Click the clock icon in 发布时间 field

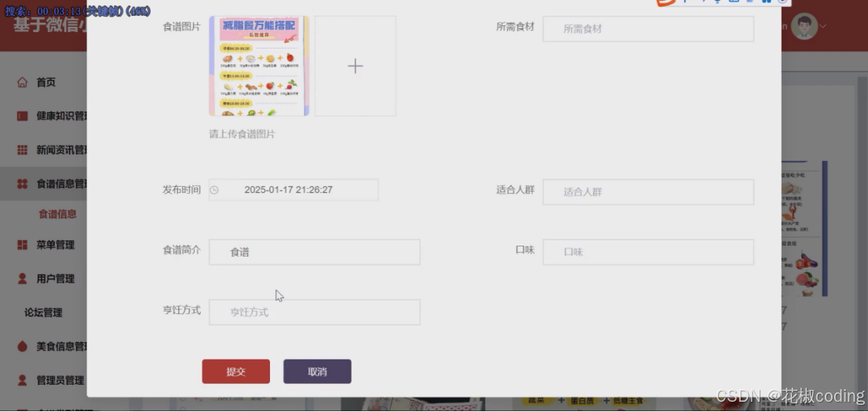tap(214, 190)
